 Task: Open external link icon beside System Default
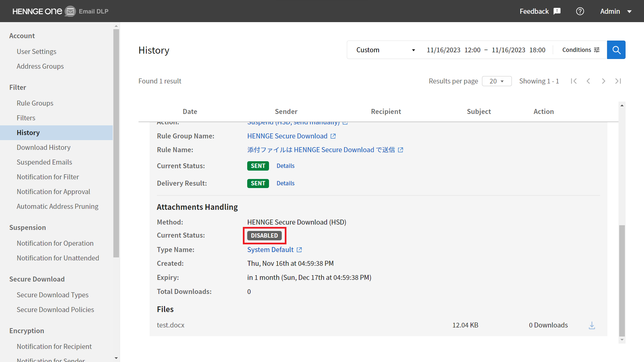tap(299, 250)
